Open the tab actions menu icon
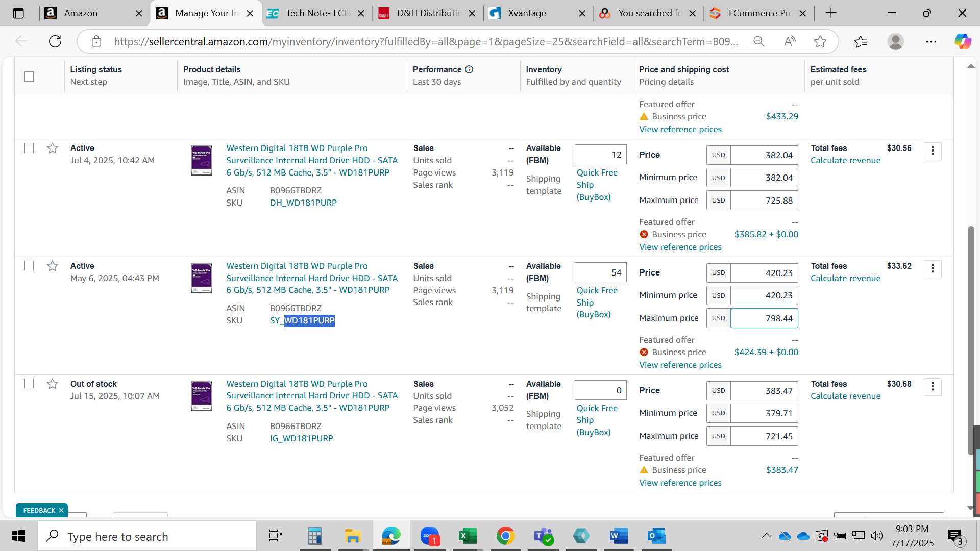Image resolution: width=980 pixels, height=551 pixels. click(x=18, y=13)
